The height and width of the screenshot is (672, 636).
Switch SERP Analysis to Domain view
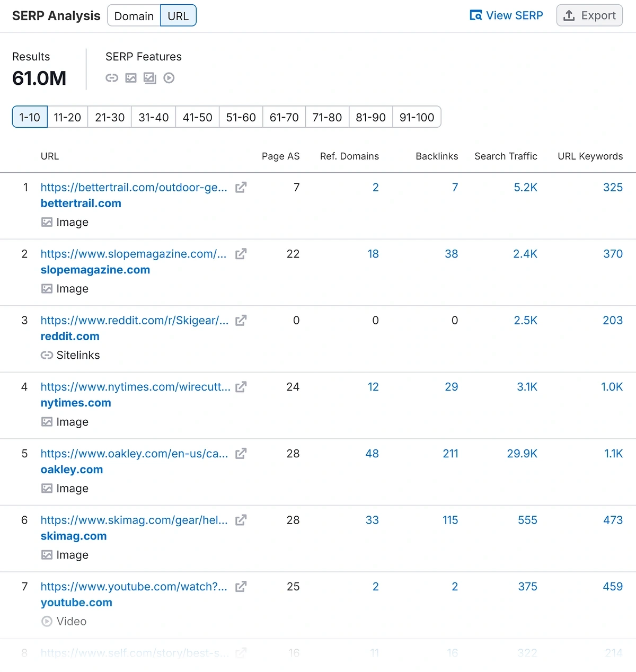tap(134, 16)
